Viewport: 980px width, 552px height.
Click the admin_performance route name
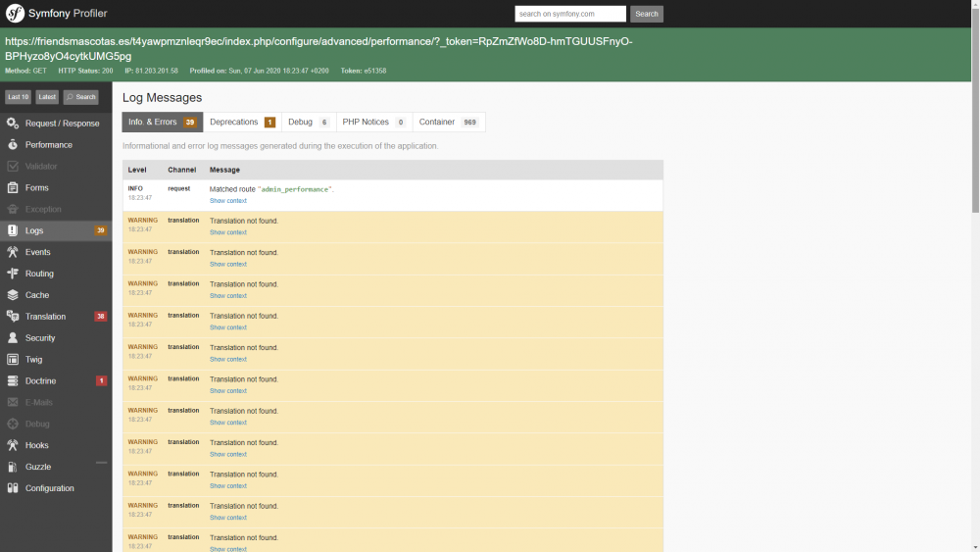click(x=295, y=189)
